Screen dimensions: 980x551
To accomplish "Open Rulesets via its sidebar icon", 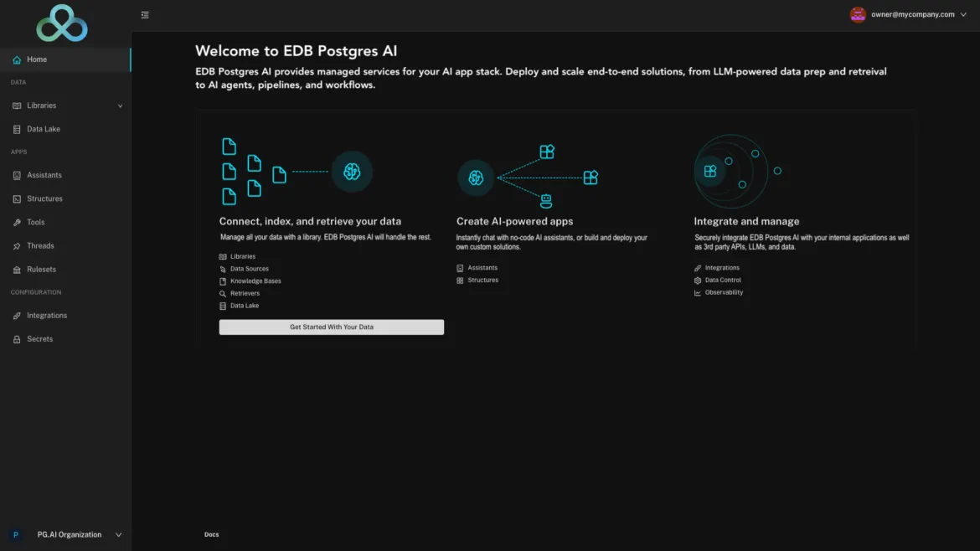I will point(17,270).
